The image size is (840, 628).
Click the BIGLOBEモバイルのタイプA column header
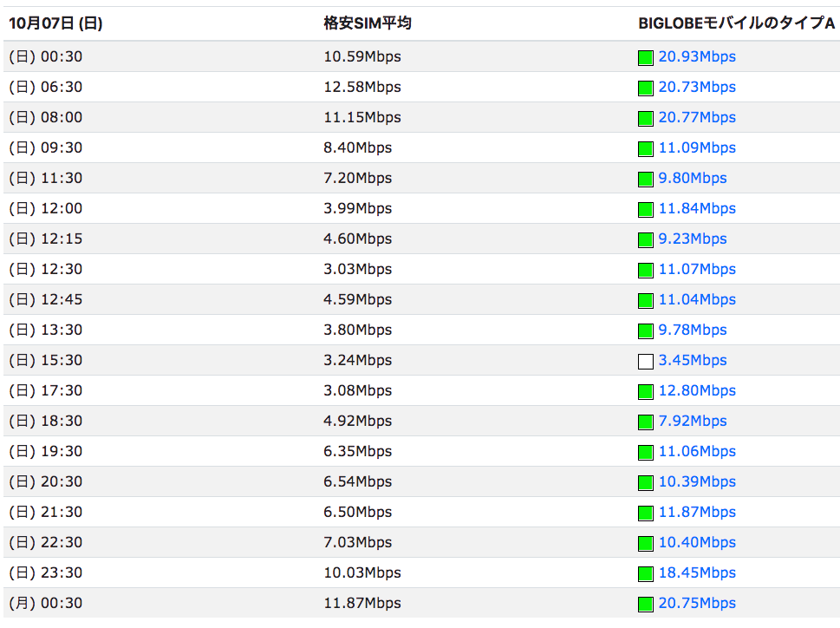click(737, 23)
